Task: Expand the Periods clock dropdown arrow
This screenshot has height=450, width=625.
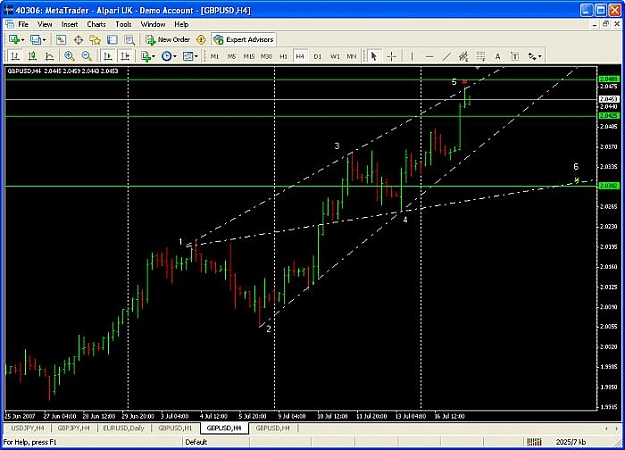Action: coord(175,57)
